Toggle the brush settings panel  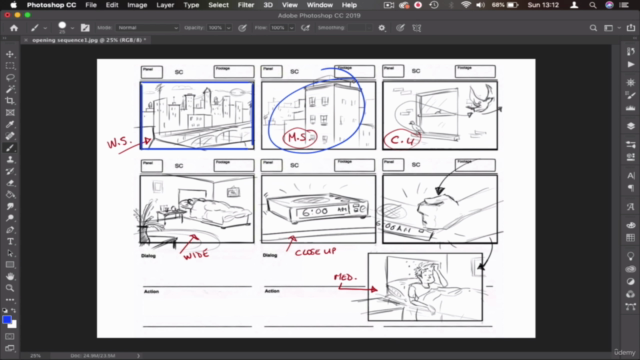[x=85, y=28]
